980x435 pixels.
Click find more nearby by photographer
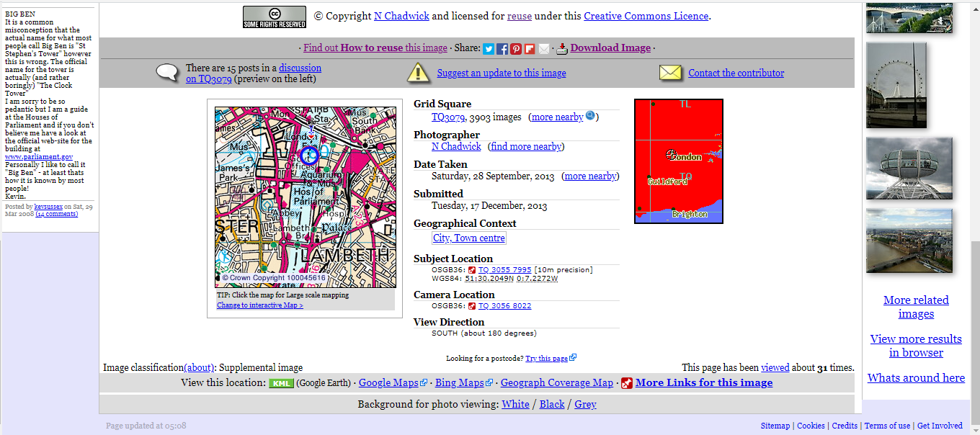point(526,146)
